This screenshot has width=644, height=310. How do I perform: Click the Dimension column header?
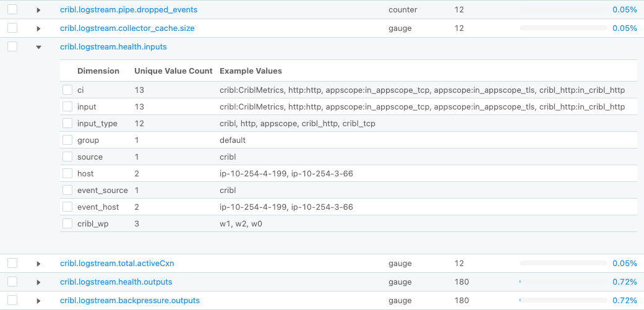click(98, 71)
